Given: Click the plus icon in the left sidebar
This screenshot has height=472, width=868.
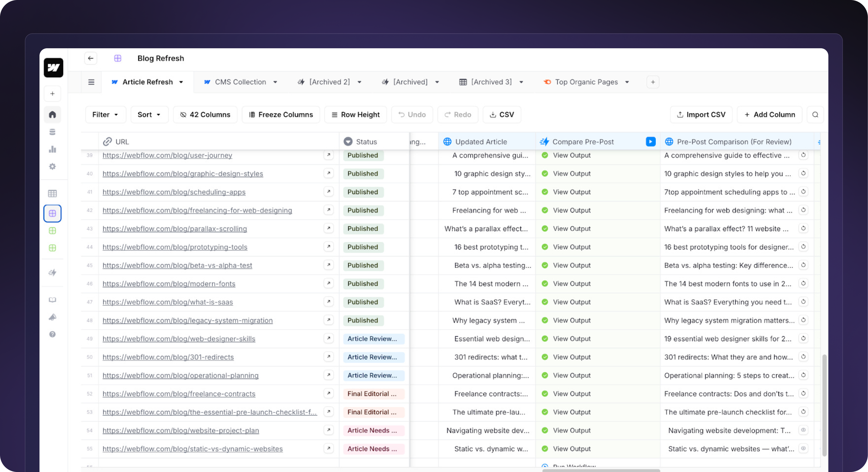Looking at the screenshot, I should (52, 94).
